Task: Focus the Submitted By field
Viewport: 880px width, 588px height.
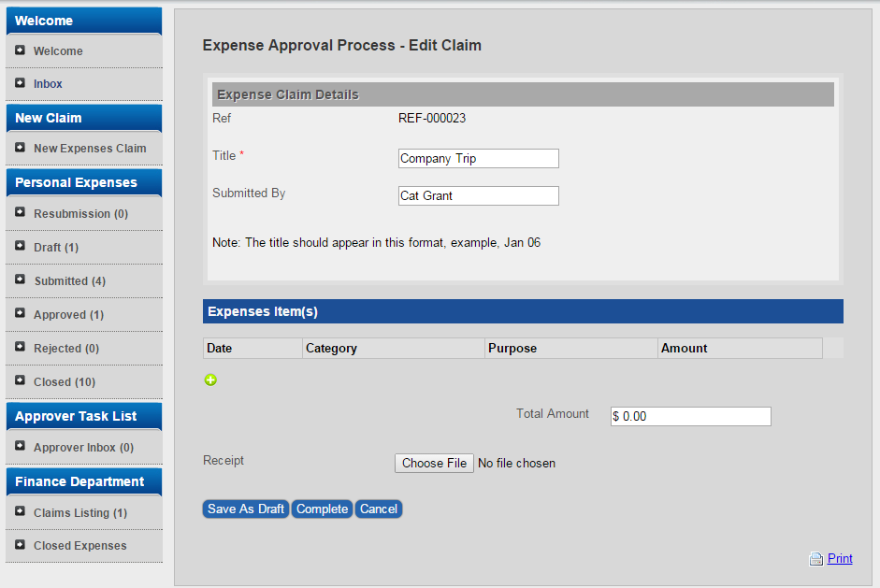Action: (x=479, y=195)
